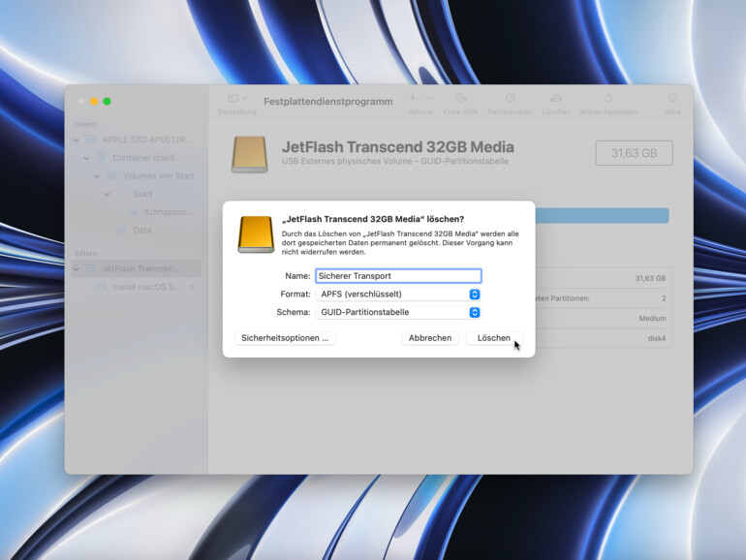Screen dimensions: 746x560
Task: Click the add Volume plus icon
Action: [413, 98]
